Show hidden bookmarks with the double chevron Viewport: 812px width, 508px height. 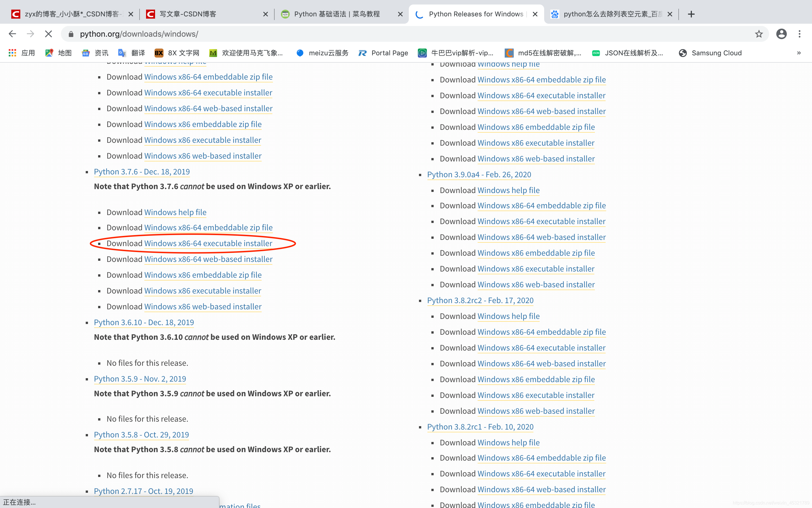tap(799, 53)
